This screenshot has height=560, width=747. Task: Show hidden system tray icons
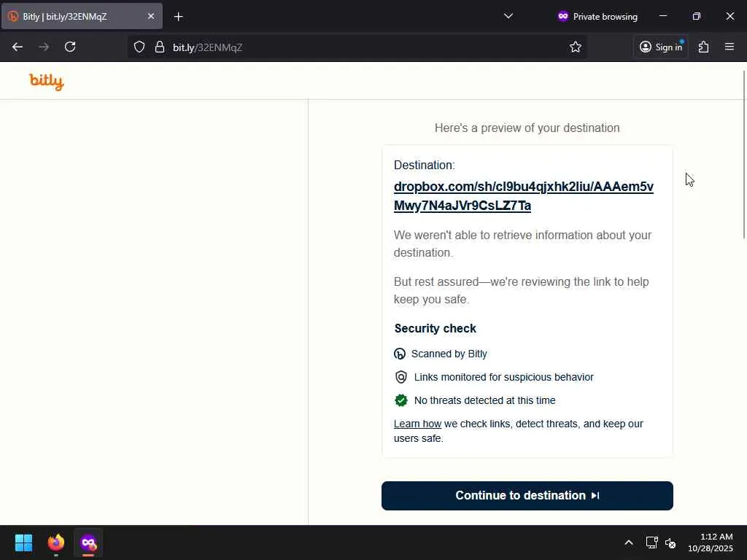[x=629, y=542]
